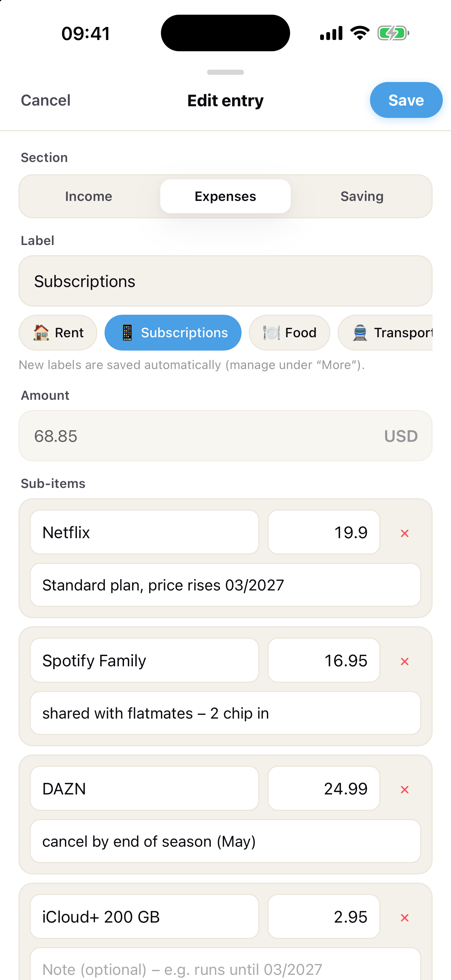Remove the Netflix sub-item
451x980 pixels.
(x=404, y=533)
